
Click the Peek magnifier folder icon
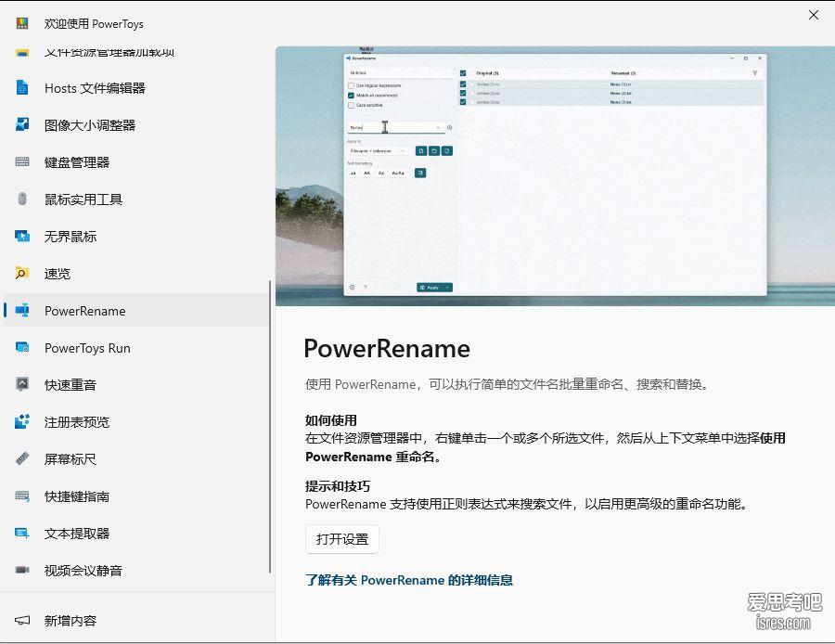(22, 273)
